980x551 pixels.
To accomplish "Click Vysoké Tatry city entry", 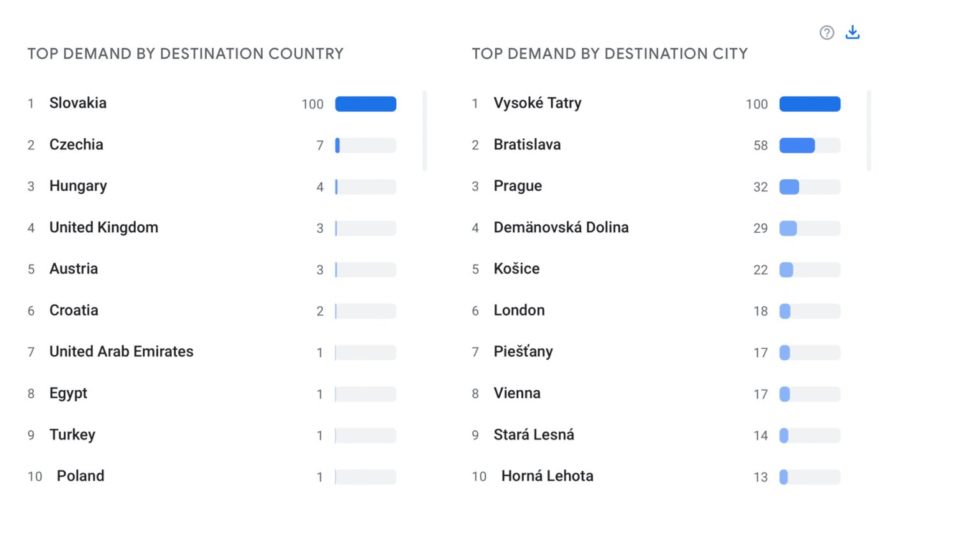I will point(538,103).
